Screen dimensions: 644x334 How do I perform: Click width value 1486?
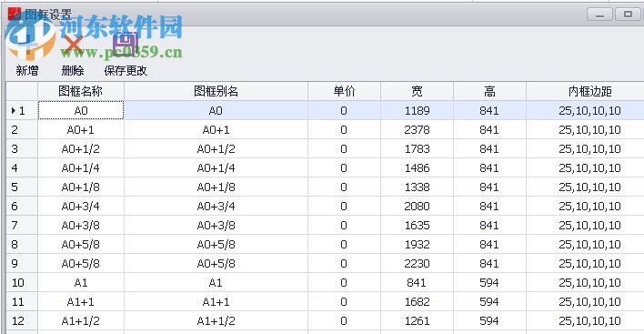pyautogui.click(x=417, y=168)
